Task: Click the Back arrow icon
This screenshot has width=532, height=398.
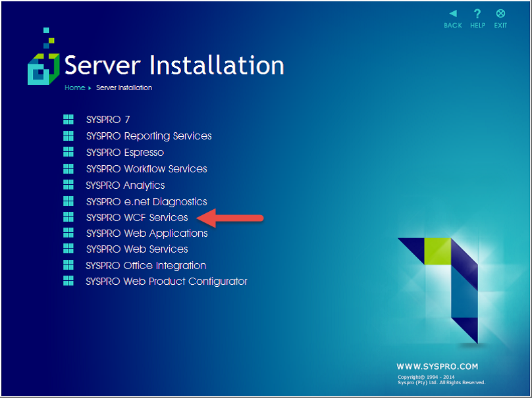Action: point(453,14)
